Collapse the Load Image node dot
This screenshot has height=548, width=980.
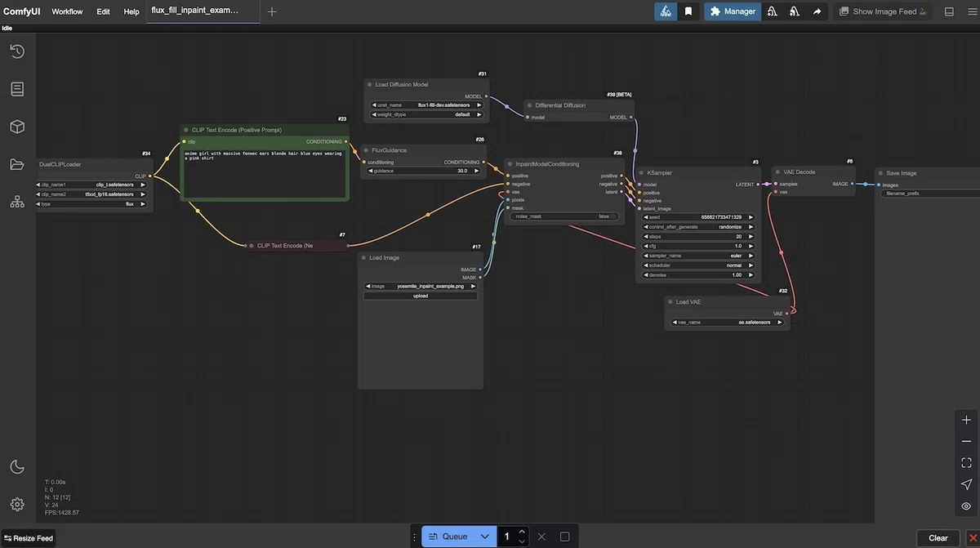363,257
